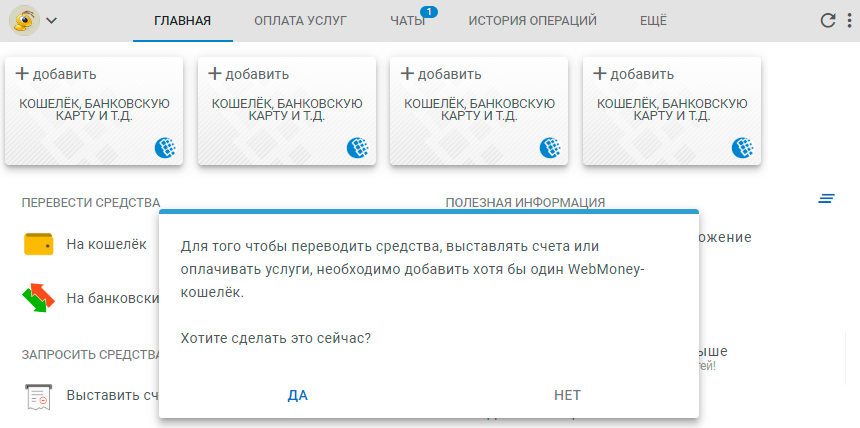
Task: Click the invoice icon beside Выставить счёт
Action: click(38, 396)
